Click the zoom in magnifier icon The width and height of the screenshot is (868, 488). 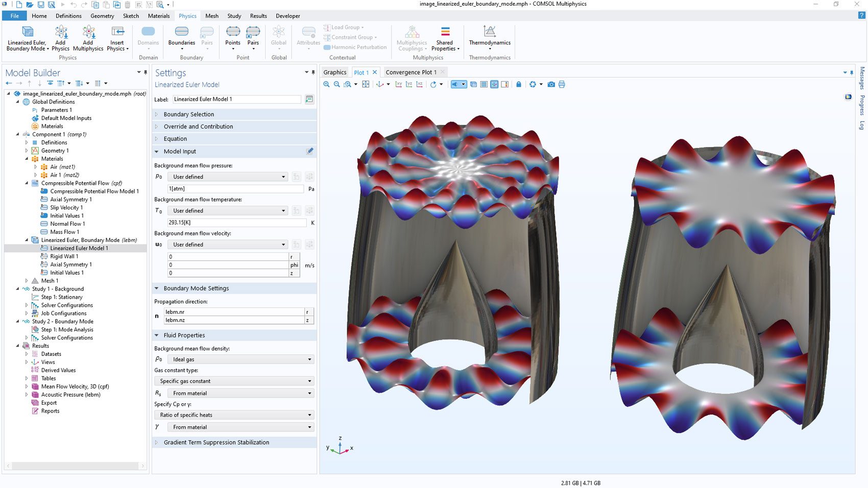pos(326,84)
